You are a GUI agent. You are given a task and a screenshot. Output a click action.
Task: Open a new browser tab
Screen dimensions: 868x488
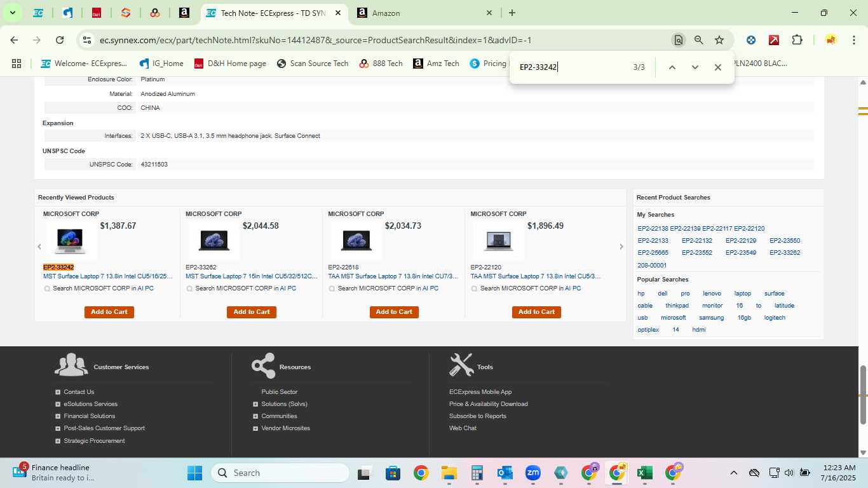pos(512,13)
